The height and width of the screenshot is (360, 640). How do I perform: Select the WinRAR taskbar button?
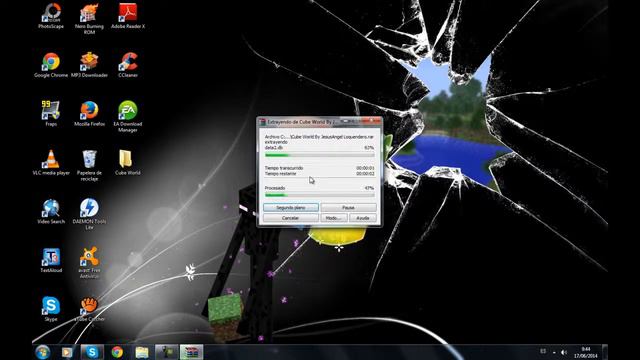tap(191, 352)
